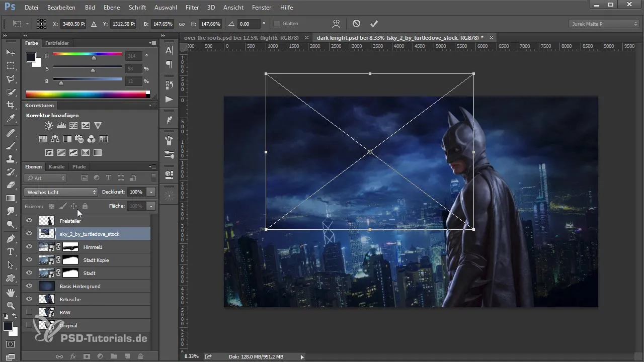Select the Pen tool

[10, 238]
